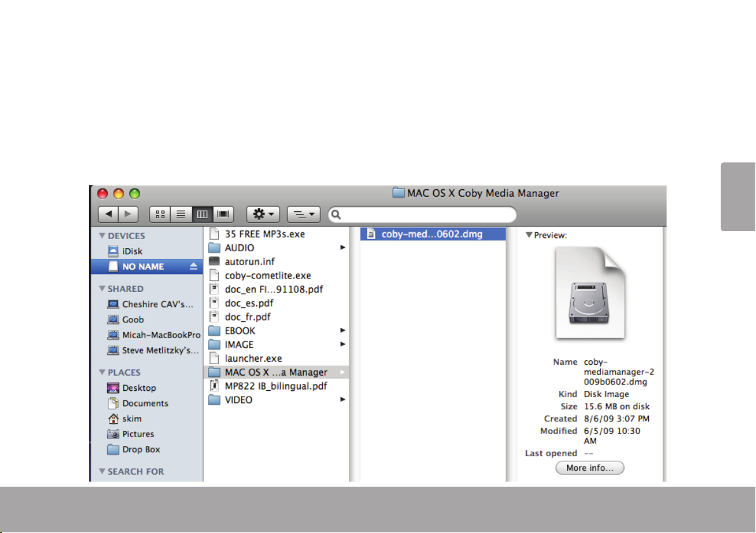Select the 35 FREE MP3s.exe file name

click(264, 234)
